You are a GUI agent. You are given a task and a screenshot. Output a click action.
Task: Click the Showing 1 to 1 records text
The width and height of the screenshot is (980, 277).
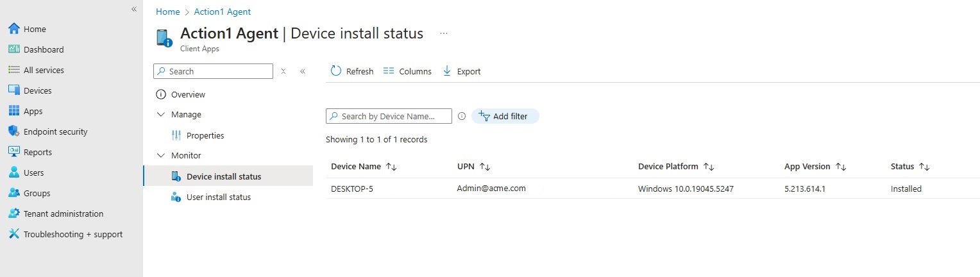pos(376,139)
